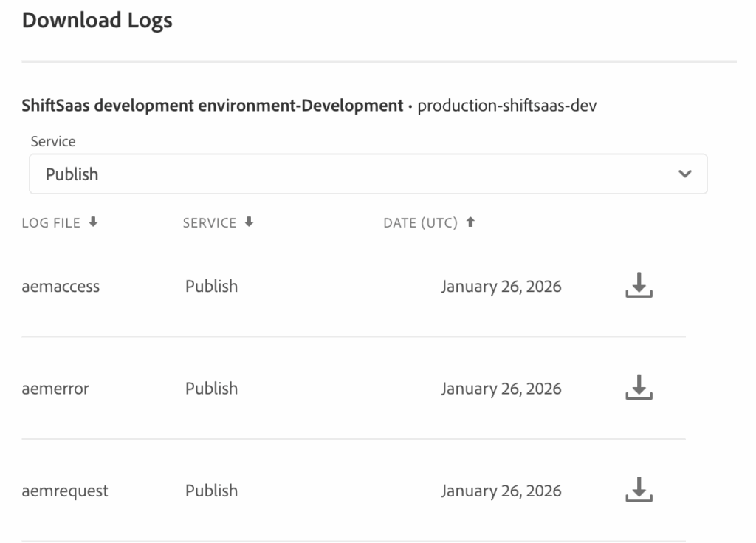
Task: Sort by the DATE (UTC) column header
Action: (421, 223)
